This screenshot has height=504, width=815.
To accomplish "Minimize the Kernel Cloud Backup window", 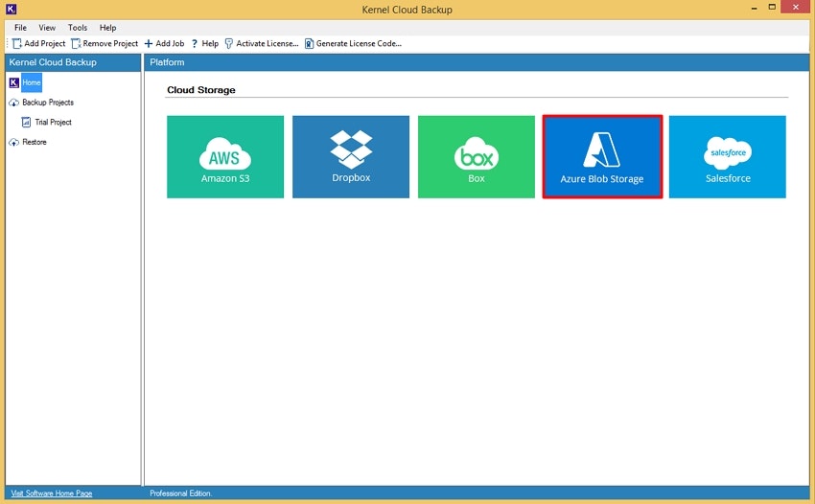I will [x=754, y=8].
